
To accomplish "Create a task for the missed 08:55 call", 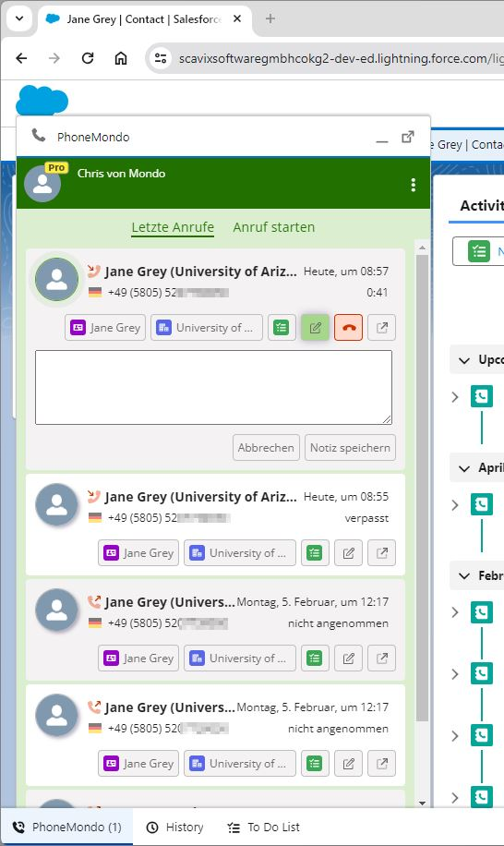I will pyautogui.click(x=315, y=553).
